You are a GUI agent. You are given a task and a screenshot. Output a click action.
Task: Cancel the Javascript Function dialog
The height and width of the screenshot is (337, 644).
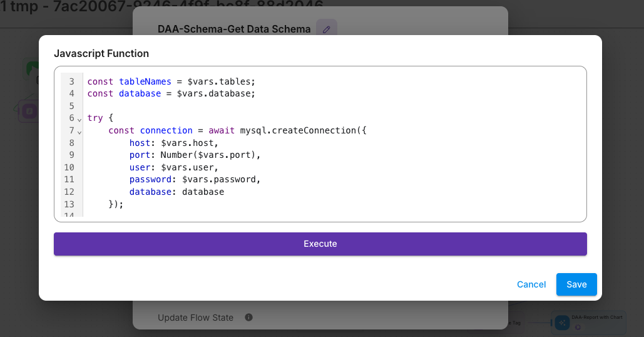click(531, 284)
